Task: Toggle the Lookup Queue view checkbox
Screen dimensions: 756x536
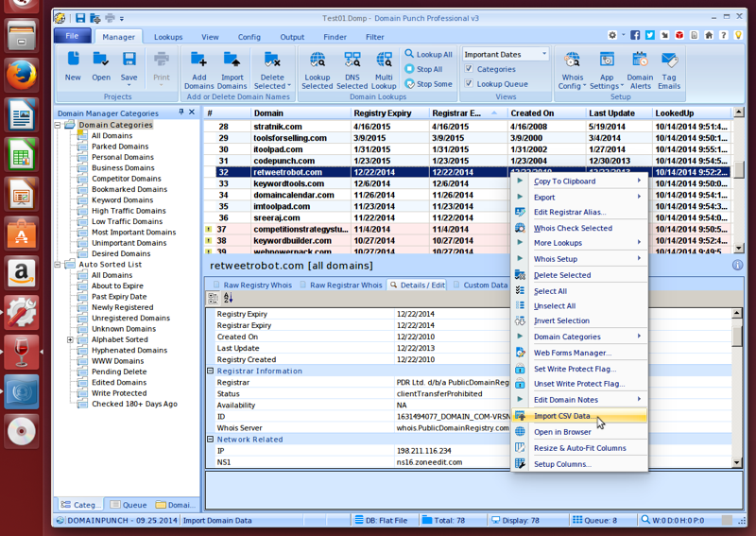Action: (468, 83)
